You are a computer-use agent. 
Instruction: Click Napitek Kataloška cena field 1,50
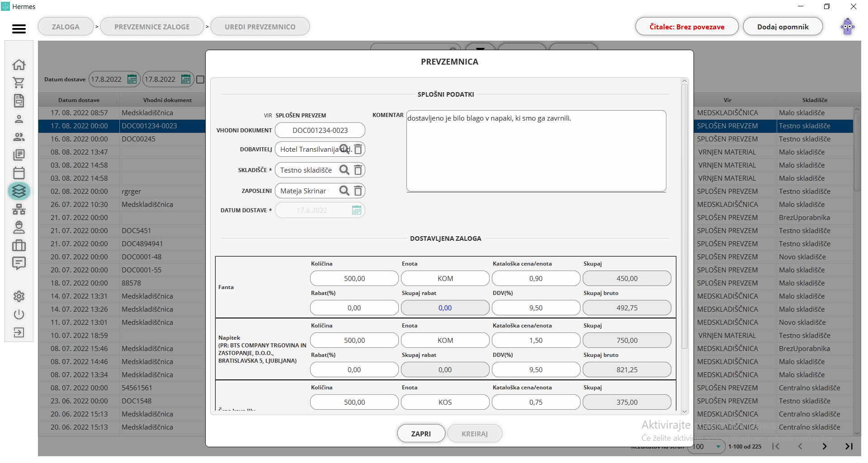coord(536,340)
